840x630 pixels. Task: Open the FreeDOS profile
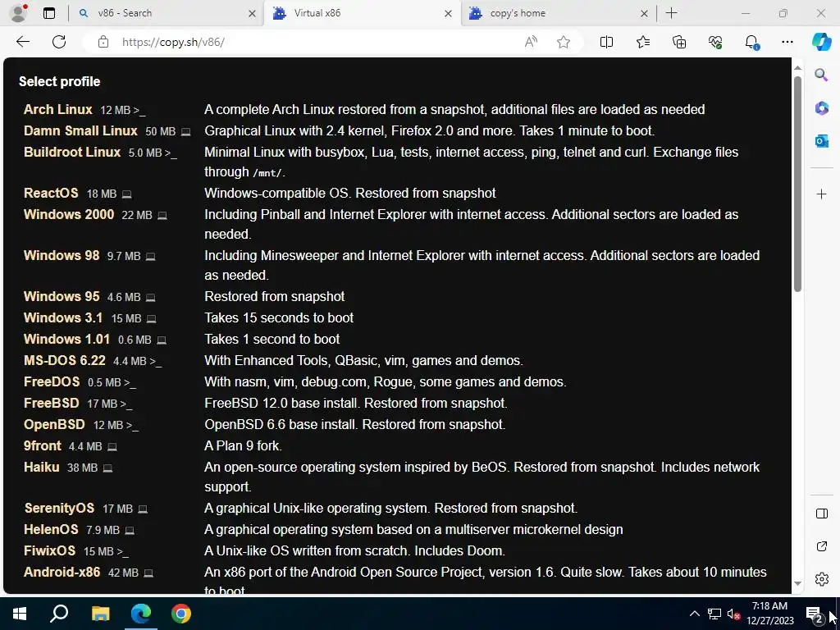tap(52, 382)
